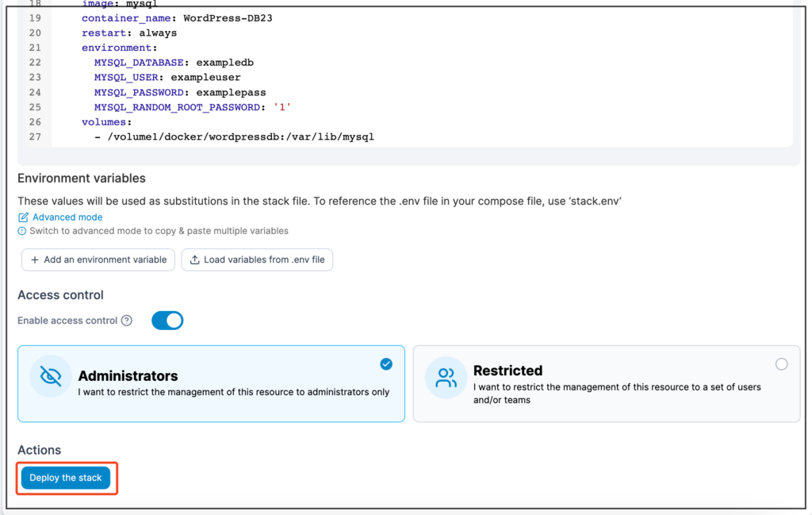Click the plus icon for adding variable
The image size is (812, 515).
pyautogui.click(x=35, y=259)
